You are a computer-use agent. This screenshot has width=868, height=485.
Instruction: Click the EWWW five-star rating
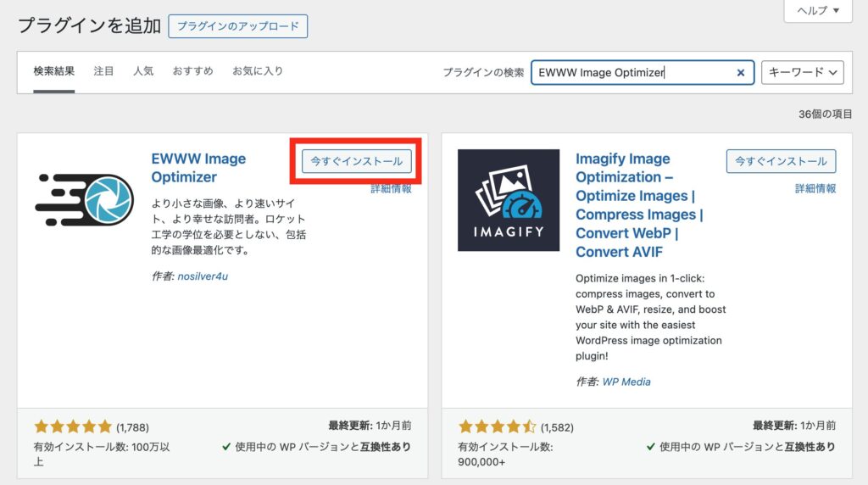(73, 426)
